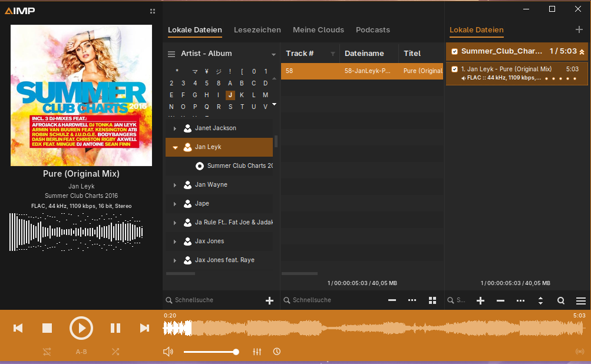Expand Jax Jones feat. Raye node
Viewport: 591px width, 364px height.
(175, 260)
